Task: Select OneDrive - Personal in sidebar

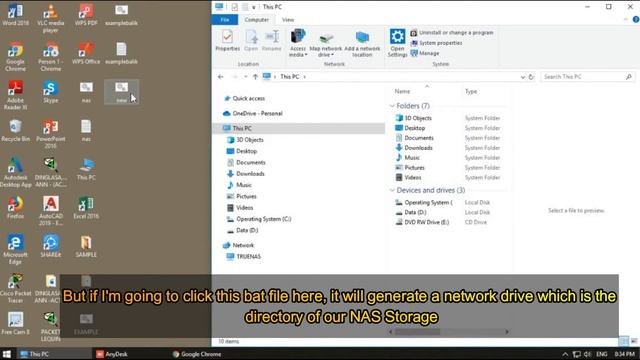Action: point(253,113)
